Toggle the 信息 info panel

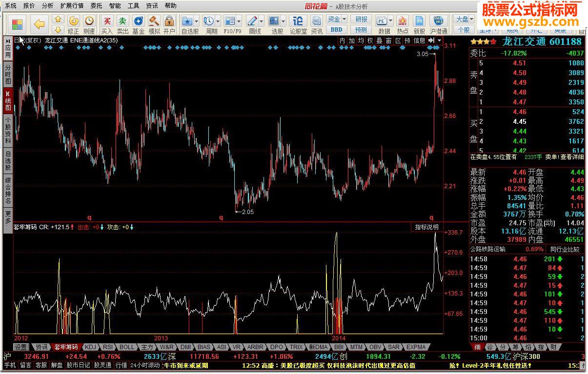tap(420, 40)
